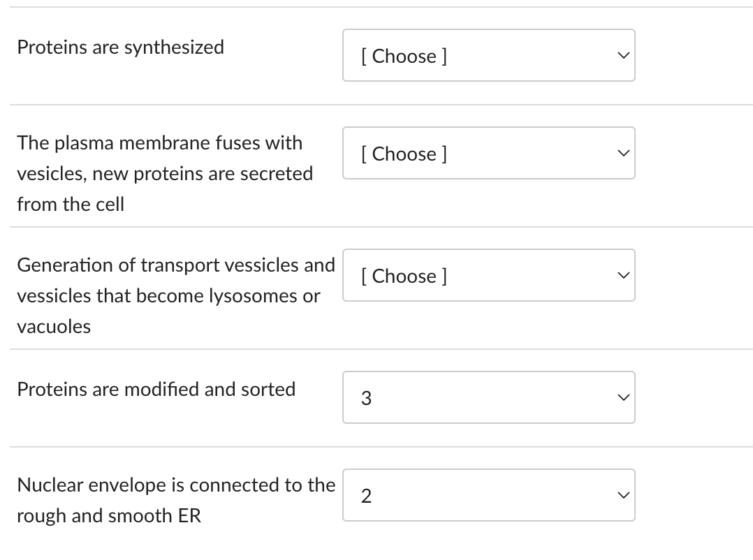Click "[ Choose ]" text for plasma membrane row
The image size is (753, 560).
(404, 154)
